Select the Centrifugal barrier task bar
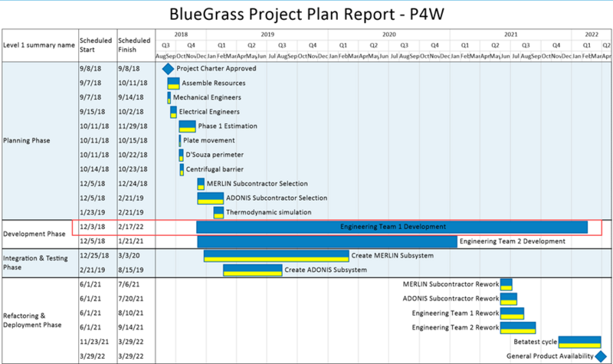The height and width of the screenshot is (364, 613). pyautogui.click(x=182, y=169)
